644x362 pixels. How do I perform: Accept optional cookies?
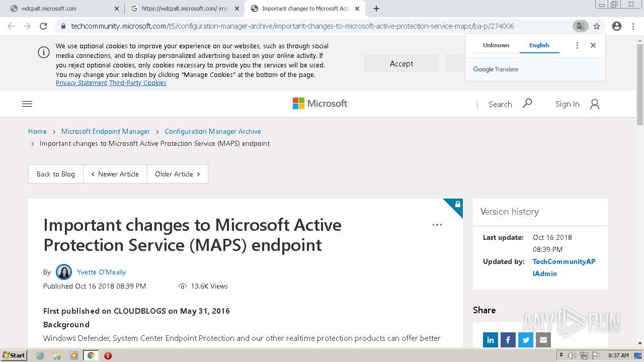pos(401,64)
